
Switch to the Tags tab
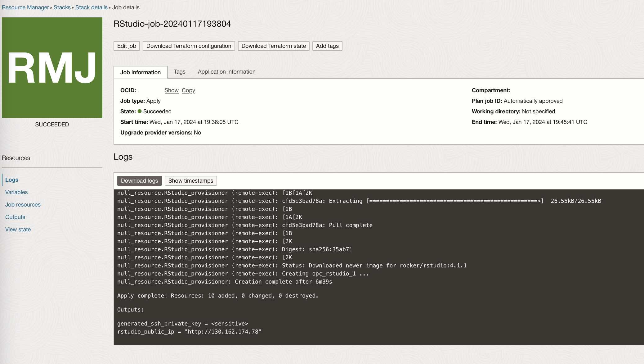(x=179, y=72)
